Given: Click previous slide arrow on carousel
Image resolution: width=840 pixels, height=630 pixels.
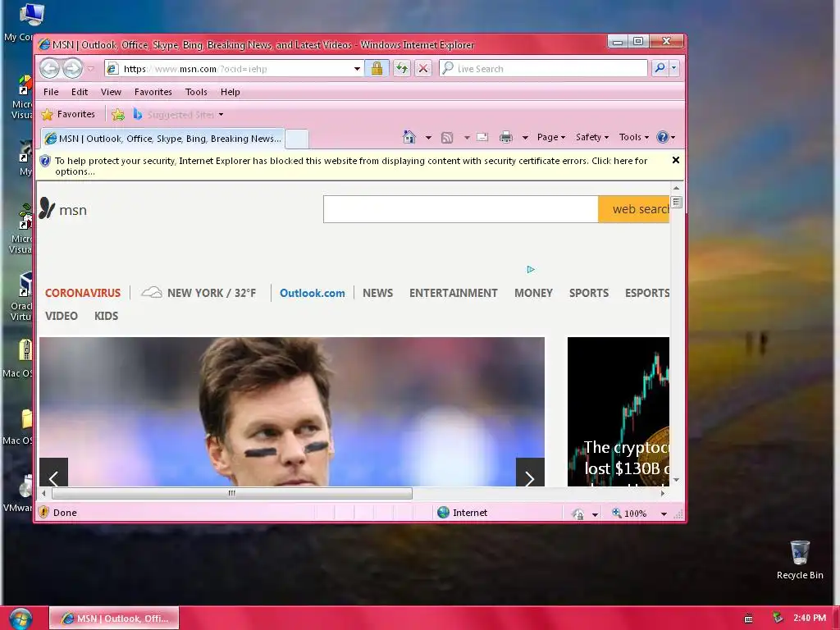Looking at the screenshot, I should pos(53,473).
